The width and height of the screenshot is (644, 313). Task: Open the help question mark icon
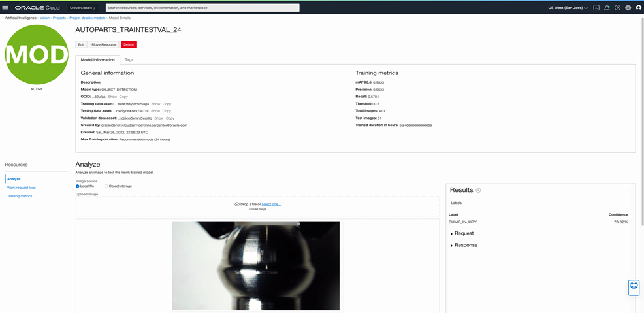click(617, 8)
